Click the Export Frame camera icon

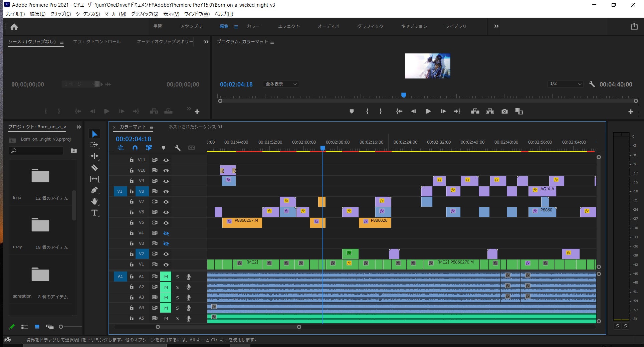[x=504, y=111]
